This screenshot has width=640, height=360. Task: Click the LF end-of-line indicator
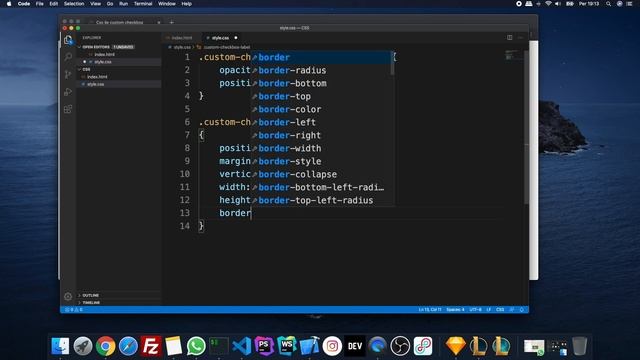coord(489,310)
